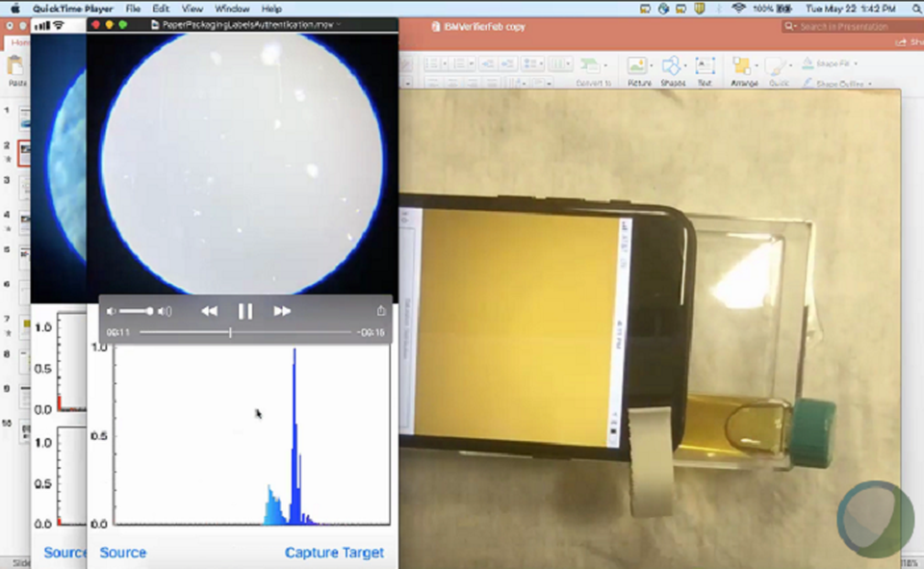
Task: Click the globe icon in the menu bar
Action: 663,9
